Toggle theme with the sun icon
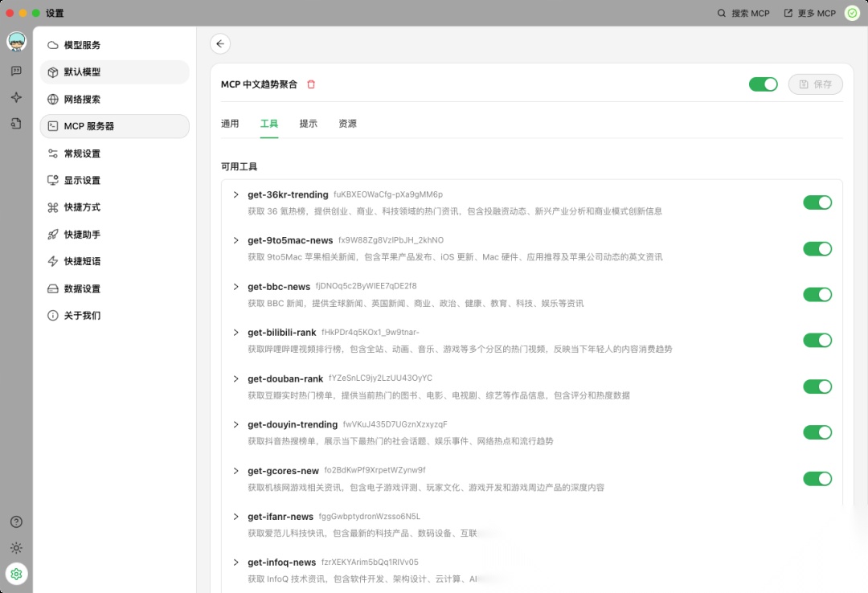Screen dimensions: 868x593 [x=16, y=548]
